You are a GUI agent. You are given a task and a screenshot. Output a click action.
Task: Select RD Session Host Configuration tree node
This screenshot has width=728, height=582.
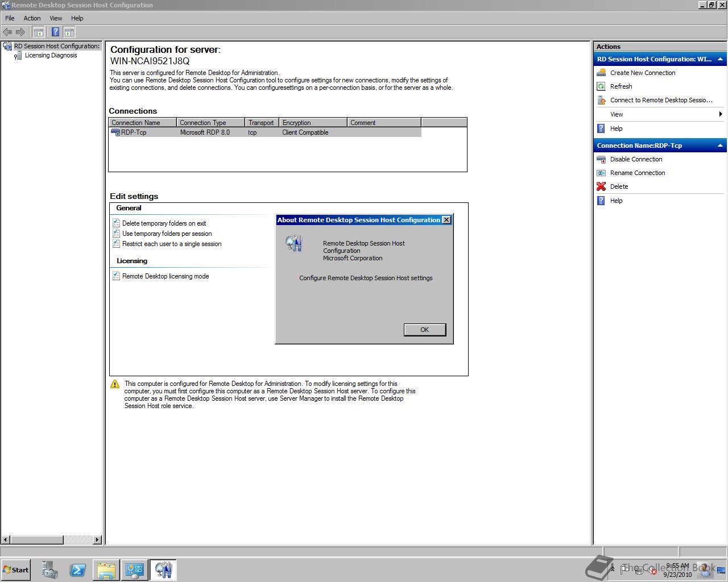click(x=56, y=46)
